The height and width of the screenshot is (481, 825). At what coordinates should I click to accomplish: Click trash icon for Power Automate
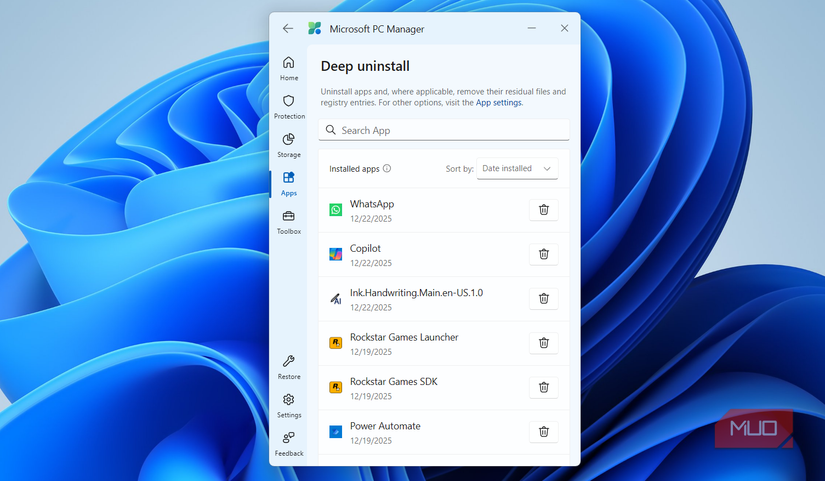point(543,431)
